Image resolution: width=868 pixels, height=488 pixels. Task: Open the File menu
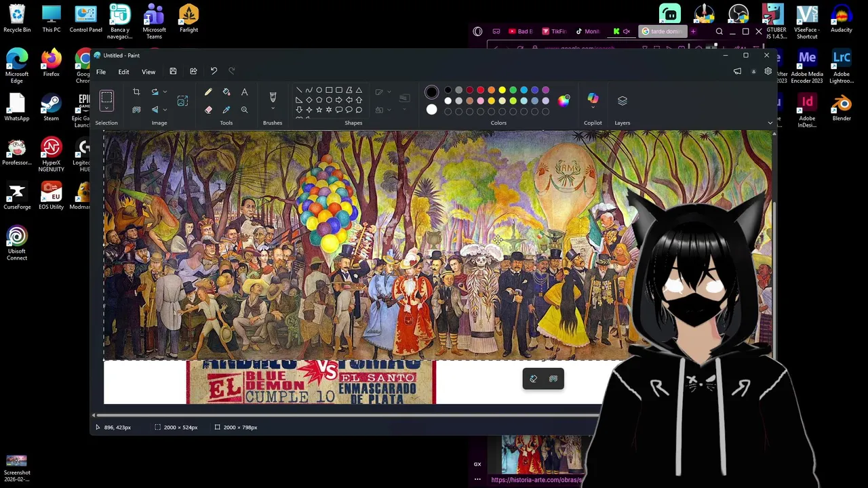pos(100,72)
